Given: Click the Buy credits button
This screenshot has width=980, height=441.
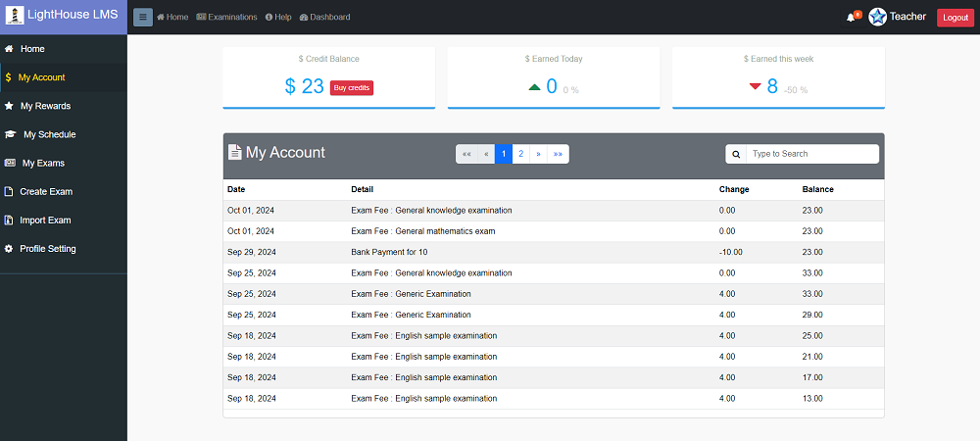Looking at the screenshot, I should point(352,87).
